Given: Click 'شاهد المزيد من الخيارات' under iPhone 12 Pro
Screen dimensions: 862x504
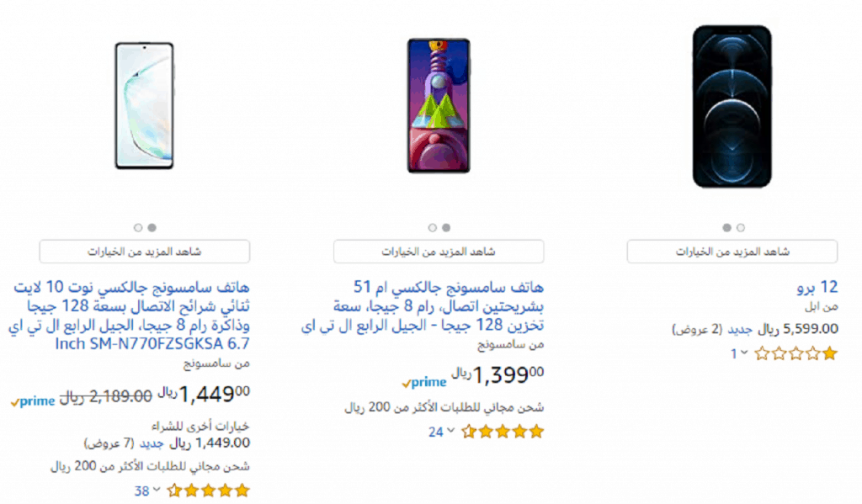Looking at the screenshot, I should tap(732, 252).
